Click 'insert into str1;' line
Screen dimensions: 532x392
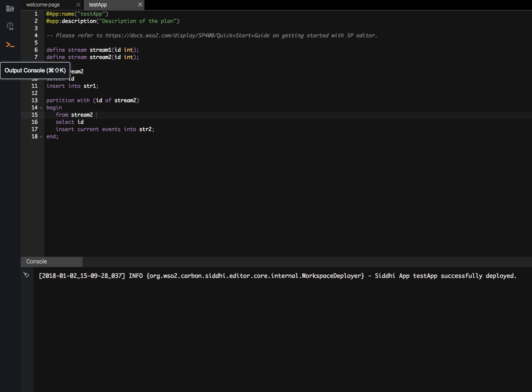[72, 86]
